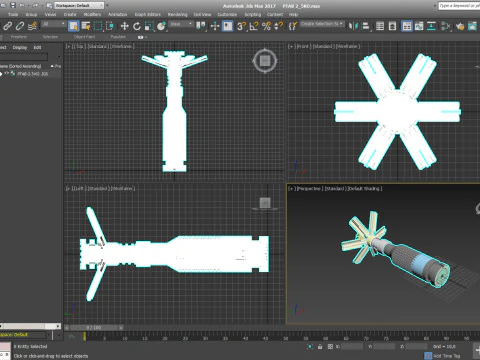Select the Move tool
The height and width of the screenshot is (360, 480).
[x=124, y=26]
